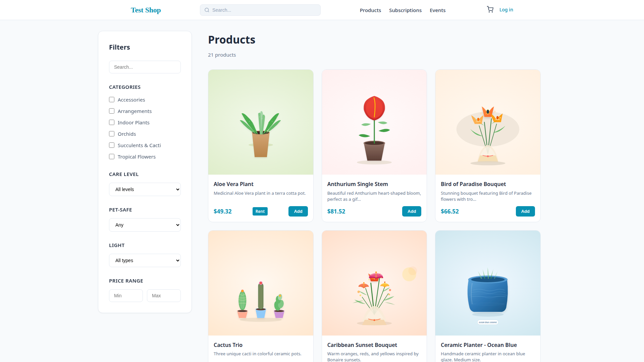Image resolution: width=644 pixels, height=362 pixels.
Task: Select the Tropical Flowers checkbox
Action: (112, 157)
